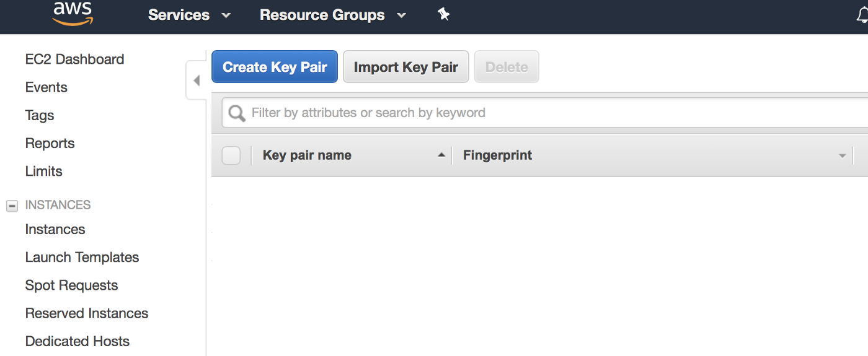Screen dimensions: 868x356
Task: Click the magnifying glass search icon
Action: 237,113
